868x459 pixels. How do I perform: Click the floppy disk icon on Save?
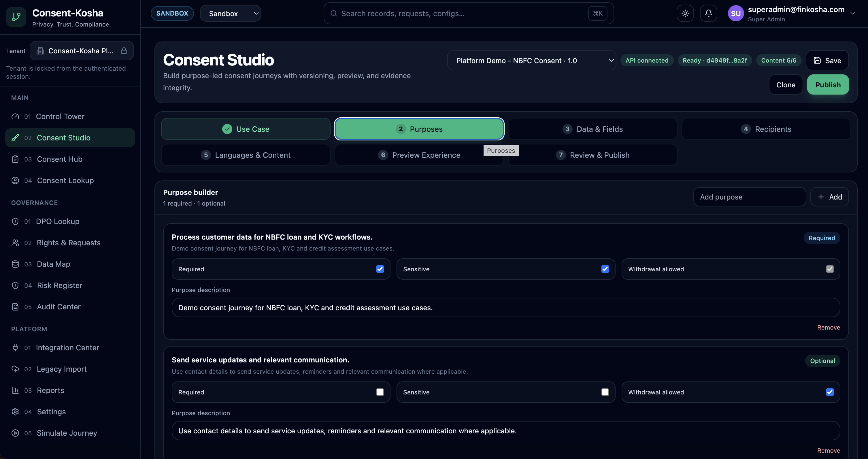click(x=817, y=60)
